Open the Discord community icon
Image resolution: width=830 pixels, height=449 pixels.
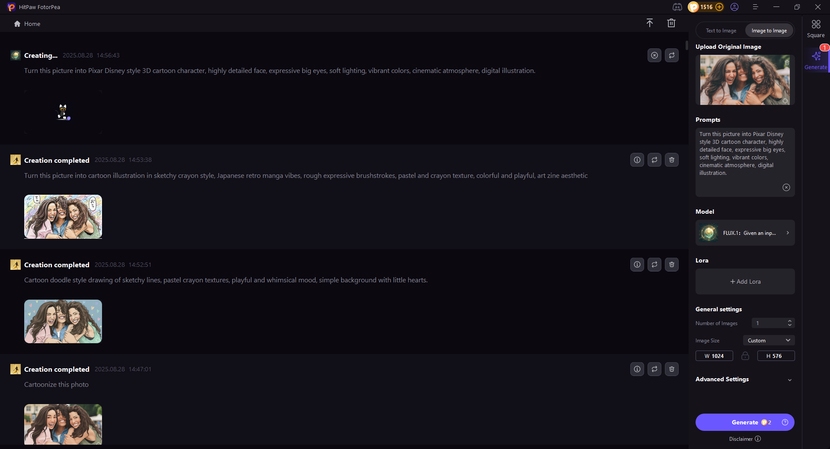coord(677,7)
